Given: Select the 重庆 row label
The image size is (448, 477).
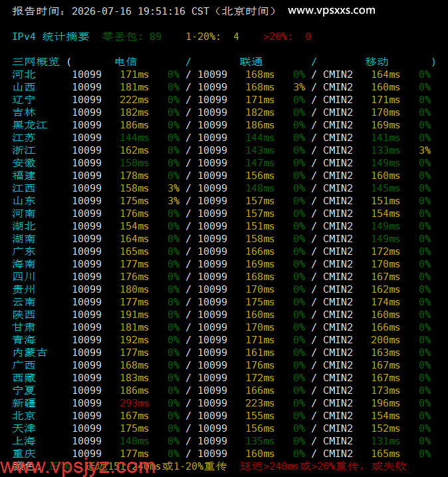Looking at the screenshot, I should pos(24,454).
